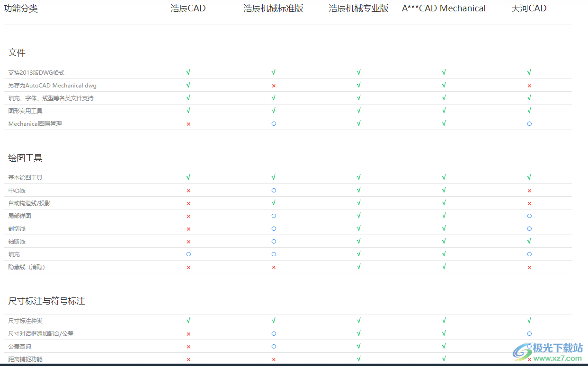Viewport: 588px width, 366px height.
Task: Select the 中心线 row label
Action: [x=17, y=191]
